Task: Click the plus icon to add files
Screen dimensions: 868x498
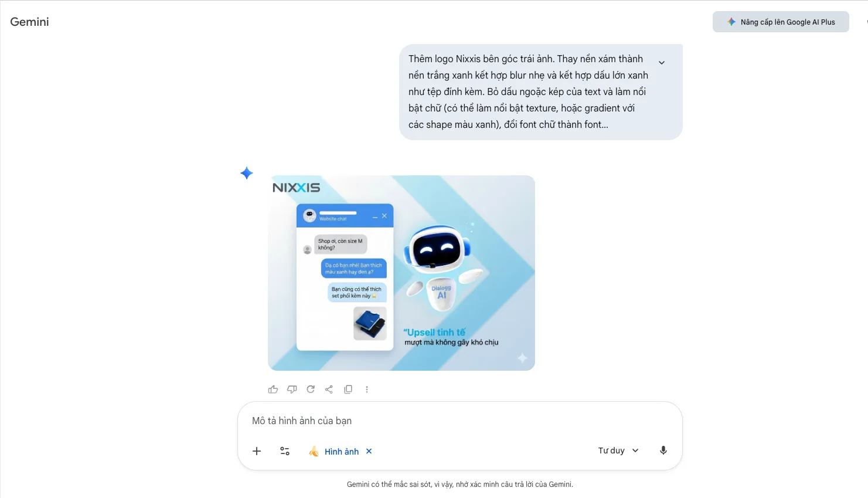Action: coord(257,451)
